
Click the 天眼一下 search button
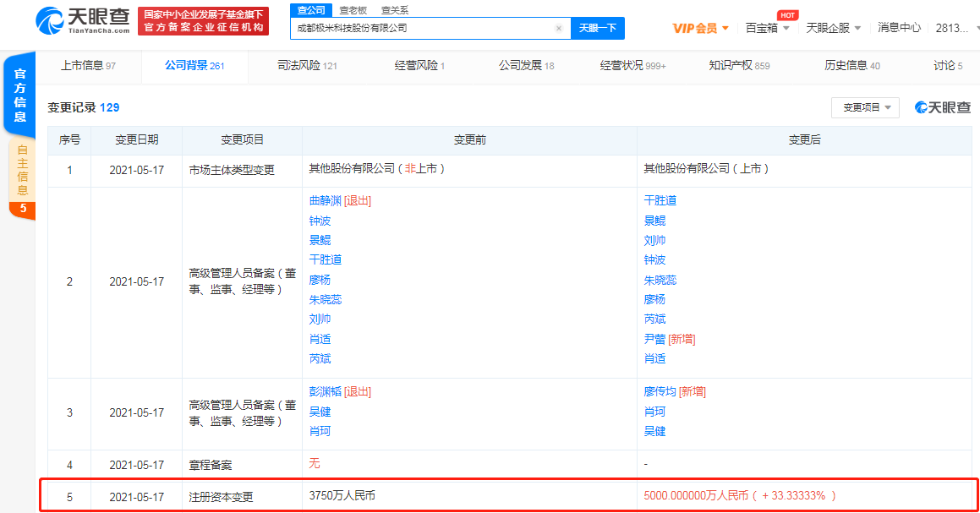597,28
